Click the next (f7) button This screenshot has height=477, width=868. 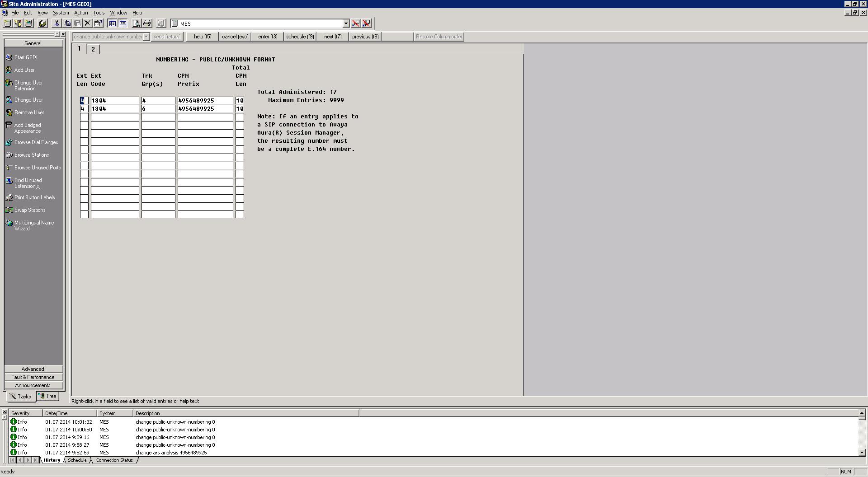click(333, 37)
